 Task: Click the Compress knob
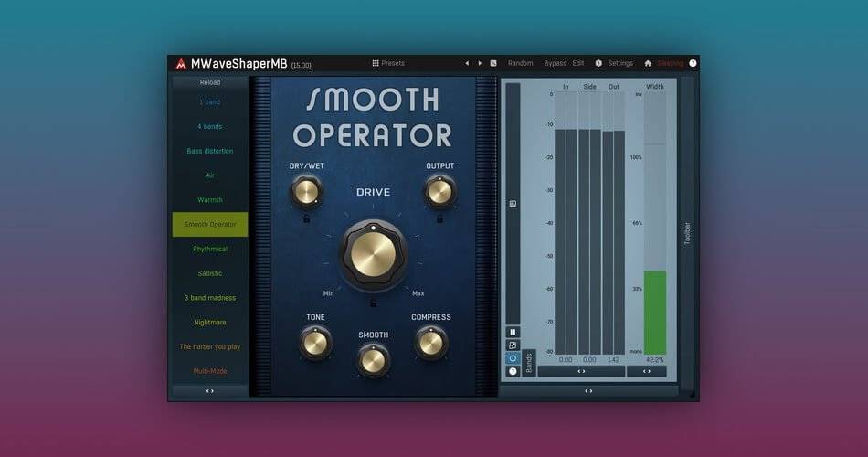coord(430,343)
